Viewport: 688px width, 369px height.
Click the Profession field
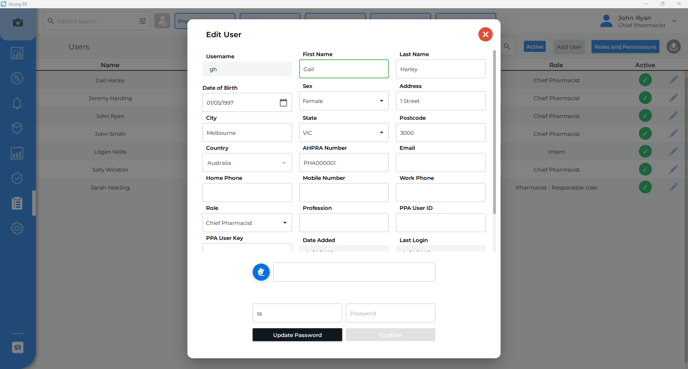click(344, 223)
